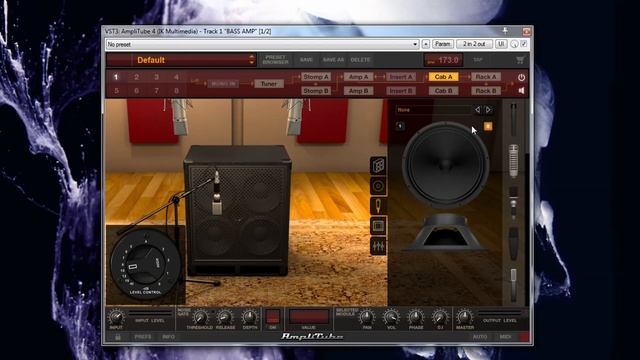The image size is (640, 360).
Task: Select the dark condenser microphone in strip
Action: pyautogui.click(x=513, y=244)
